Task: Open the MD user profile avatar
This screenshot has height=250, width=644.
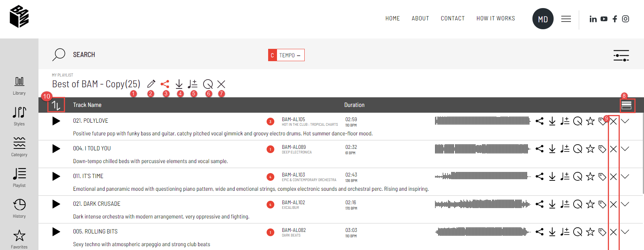Action: click(543, 19)
